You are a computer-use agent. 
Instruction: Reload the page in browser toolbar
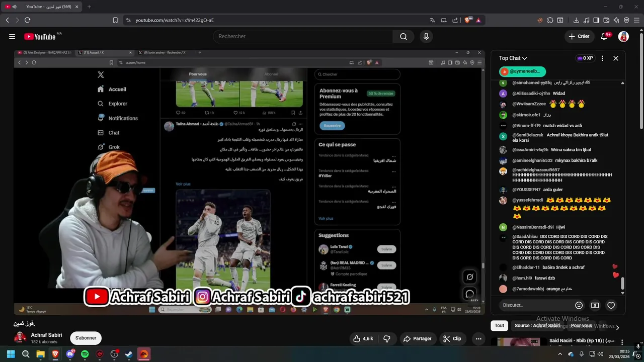pos(27,20)
